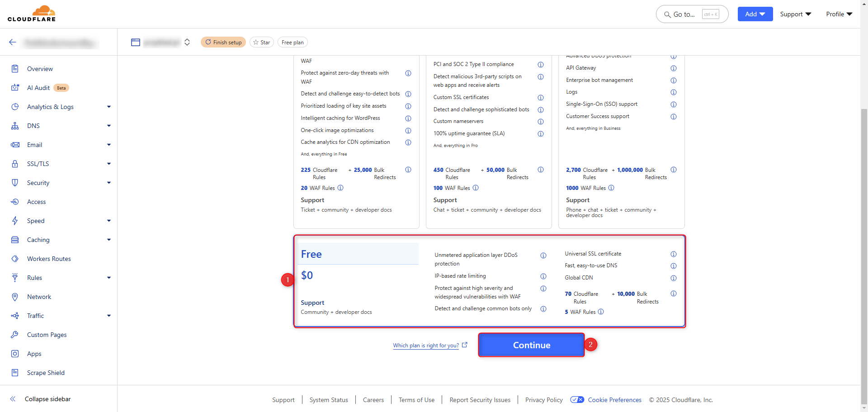Expand the Email submenu arrow
The height and width of the screenshot is (412, 868).
click(x=109, y=145)
